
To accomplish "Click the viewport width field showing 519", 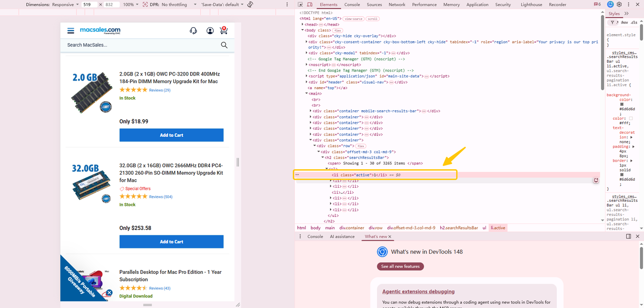I will click(x=89, y=5).
